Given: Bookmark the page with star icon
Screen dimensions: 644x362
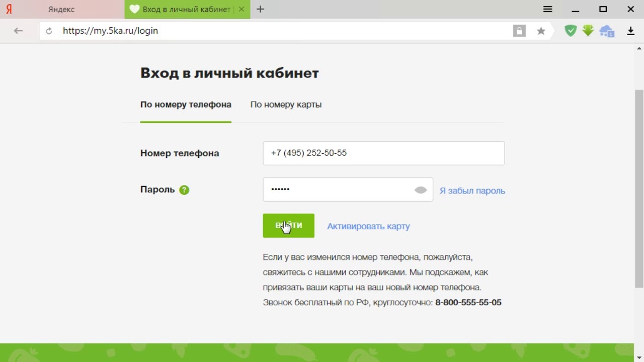Looking at the screenshot, I should tap(541, 31).
